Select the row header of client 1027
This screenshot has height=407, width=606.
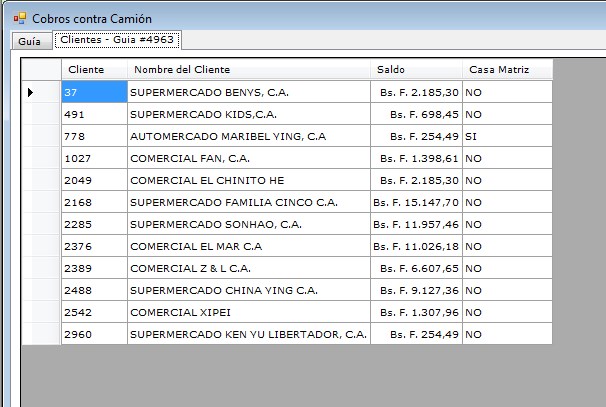pos(41,158)
